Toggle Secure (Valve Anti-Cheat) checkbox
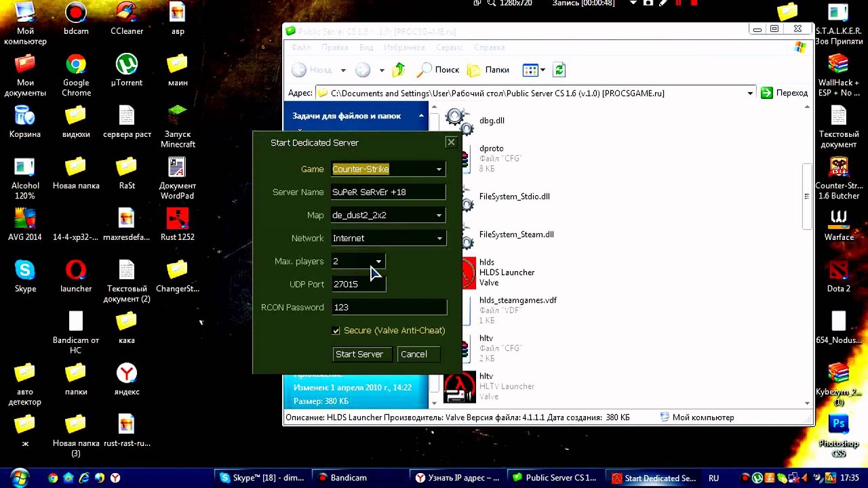 (336, 331)
